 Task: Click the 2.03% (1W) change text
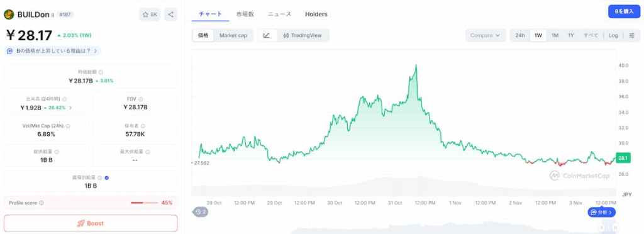point(74,35)
